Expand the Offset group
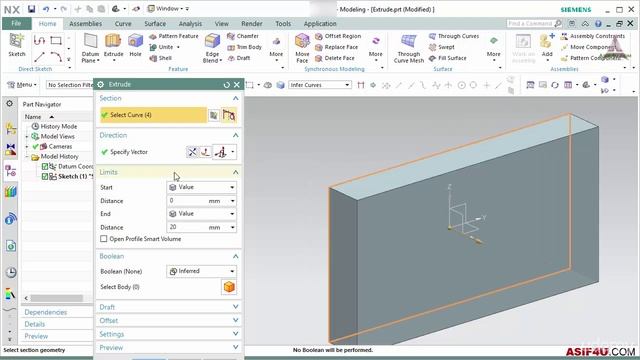The height and width of the screenshot is (360, 640). [236, 320]
